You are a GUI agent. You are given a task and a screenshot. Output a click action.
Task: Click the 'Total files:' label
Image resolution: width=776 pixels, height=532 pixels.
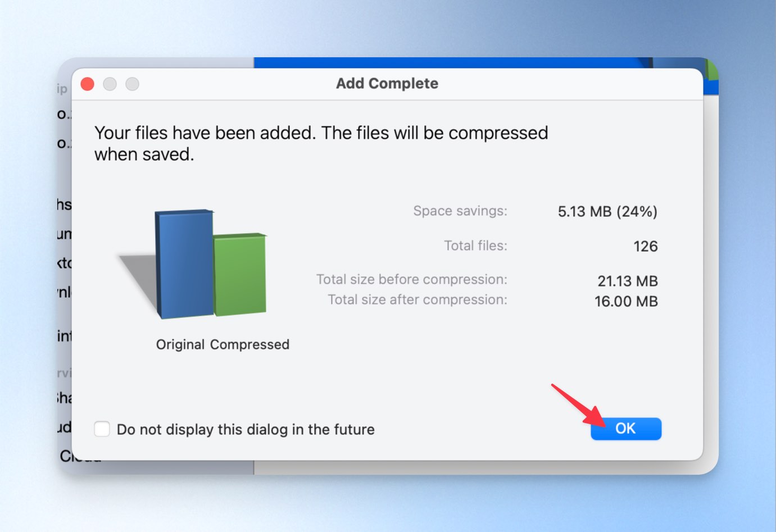pos(475,245)
